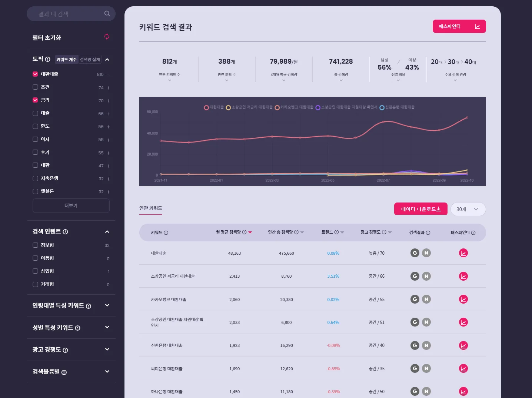Image resolution: width=532 pixels, height=398 pixels.
Task: Check the 정보형 search intent box
Action: pos(35,245)
